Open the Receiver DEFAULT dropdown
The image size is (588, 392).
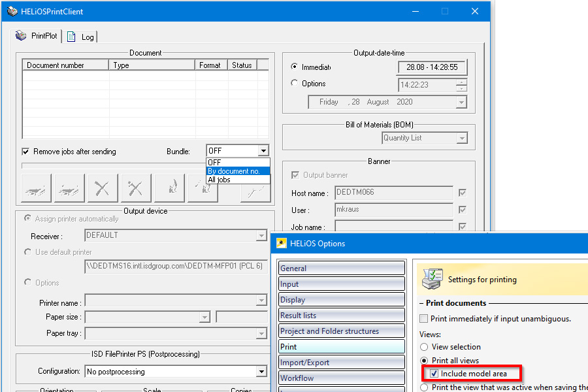coord(261,236)
